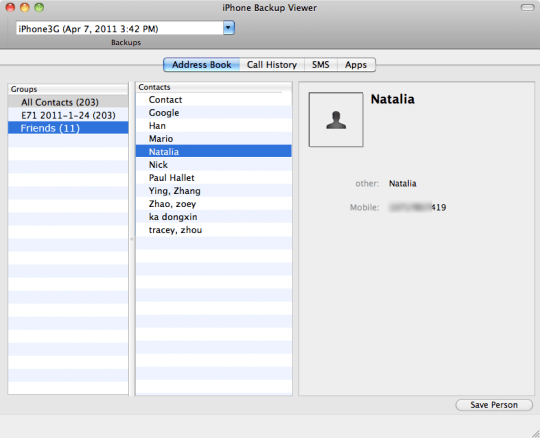
Task: Click the Google contact entry
Action: (214, 113)
